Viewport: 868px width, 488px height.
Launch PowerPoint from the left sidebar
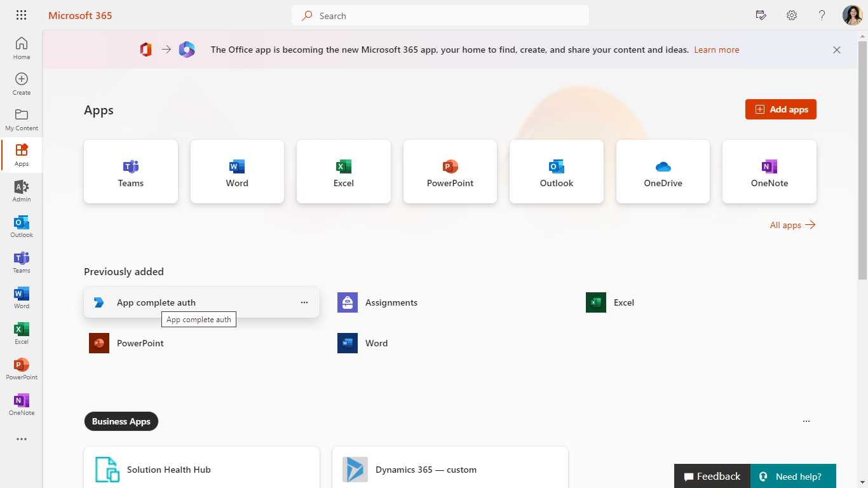(x=22, y=369)
